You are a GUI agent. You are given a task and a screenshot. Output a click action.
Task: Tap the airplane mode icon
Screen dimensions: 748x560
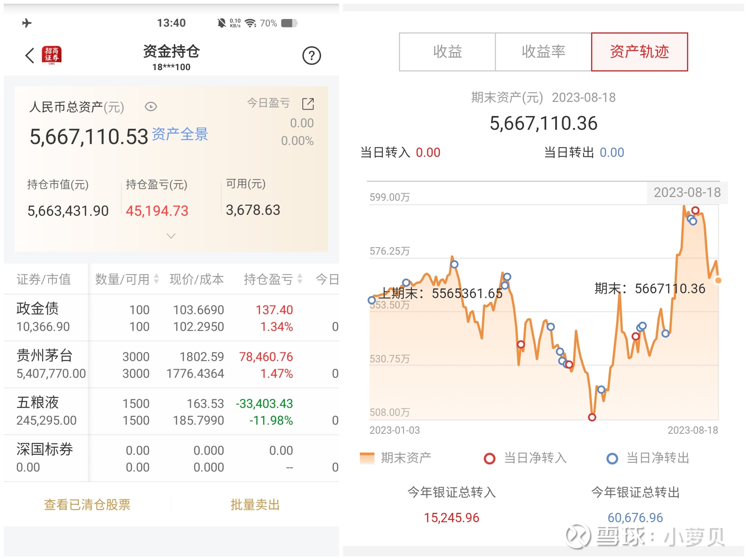coord(27,23)
